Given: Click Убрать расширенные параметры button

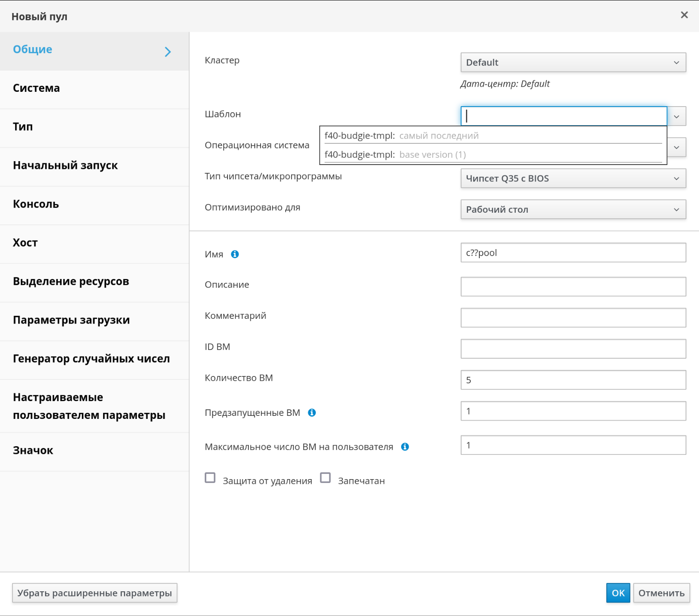Looking at the screenshot, I should pos(94,593).
